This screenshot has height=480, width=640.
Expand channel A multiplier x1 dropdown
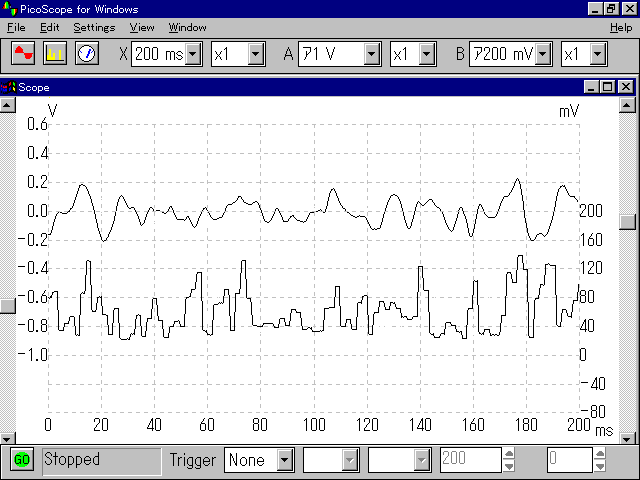coord(426,54)
